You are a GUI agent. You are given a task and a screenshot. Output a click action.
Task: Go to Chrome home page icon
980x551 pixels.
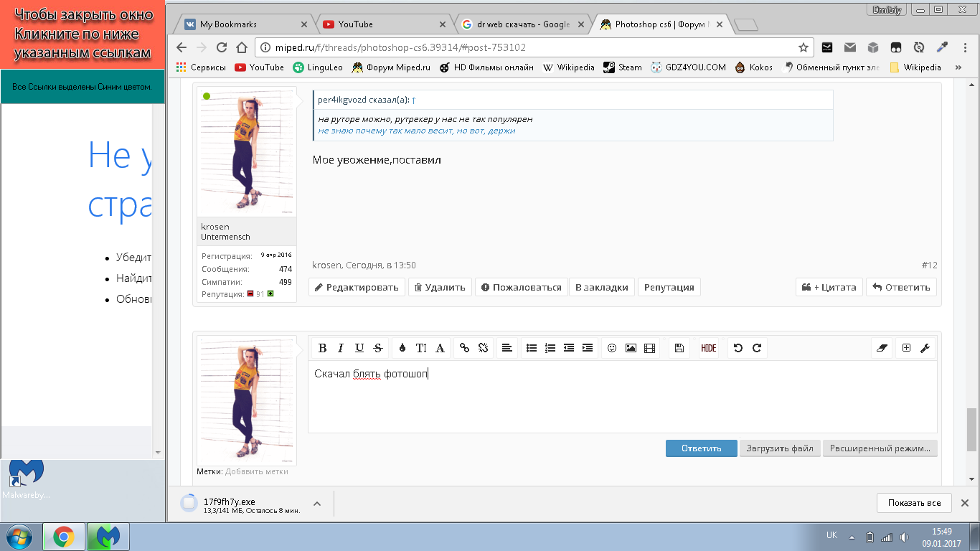(x=241, y=47)
